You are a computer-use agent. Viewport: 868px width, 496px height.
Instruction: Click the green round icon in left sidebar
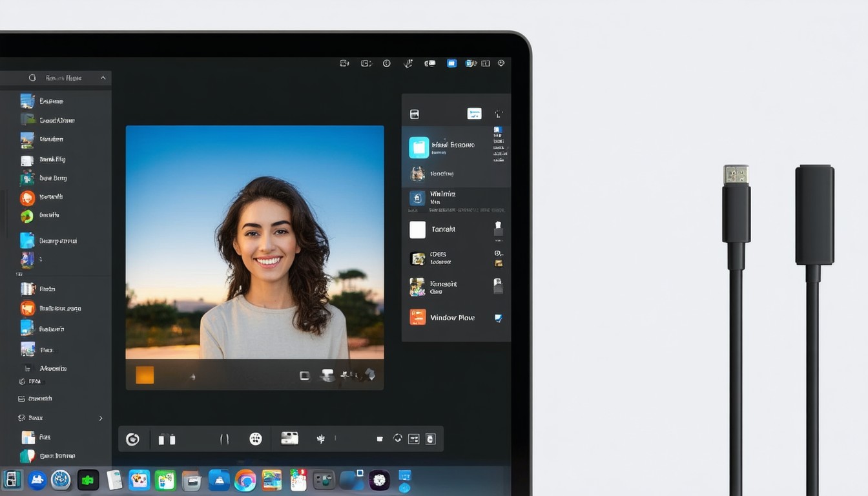[x=27, y=216]
